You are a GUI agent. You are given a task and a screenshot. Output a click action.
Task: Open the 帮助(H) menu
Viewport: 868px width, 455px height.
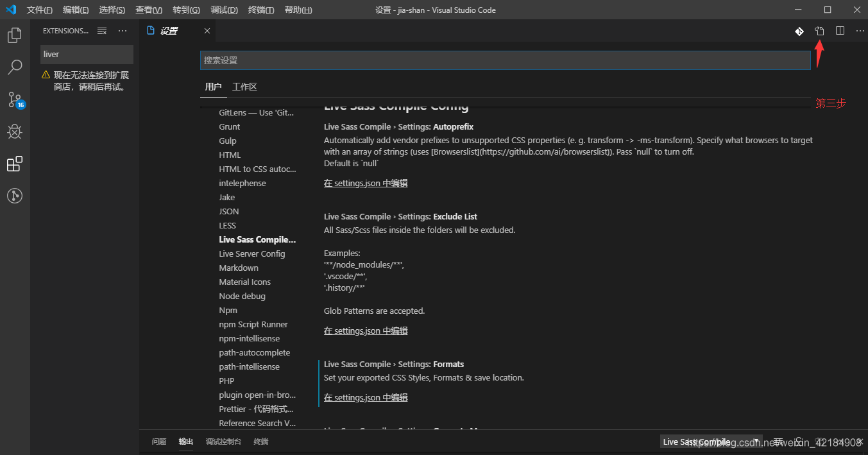(x=298, y=10)
